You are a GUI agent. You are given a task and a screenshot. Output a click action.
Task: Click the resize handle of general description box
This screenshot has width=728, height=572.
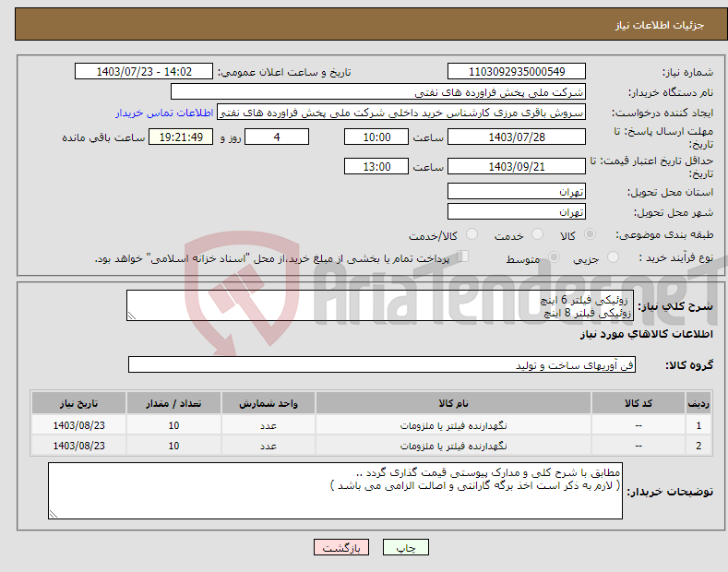tap(132, 316)
